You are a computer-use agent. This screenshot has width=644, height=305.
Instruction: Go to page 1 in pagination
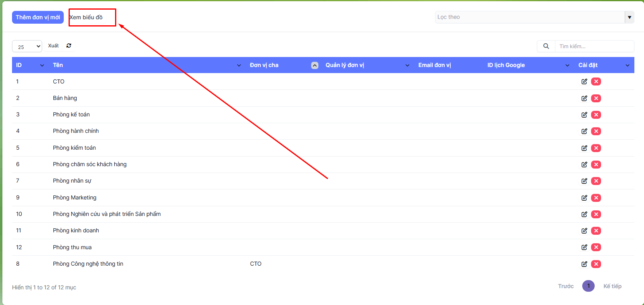coord(588,286)
